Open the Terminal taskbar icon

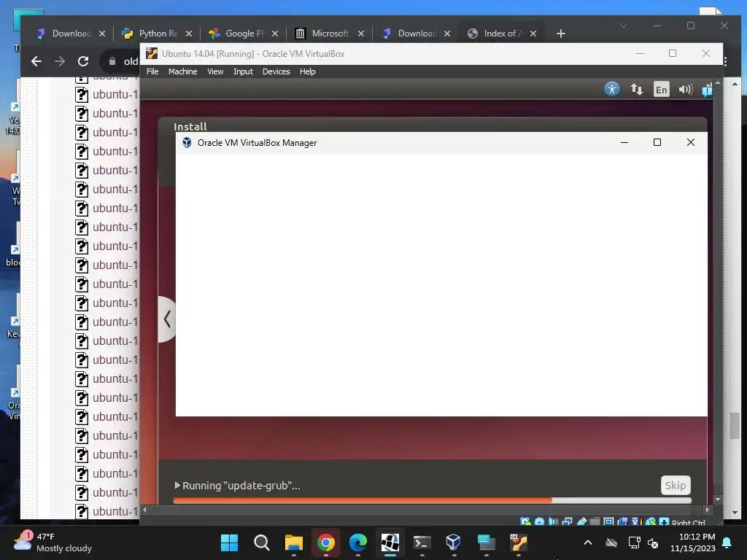(x=422, y=542)
